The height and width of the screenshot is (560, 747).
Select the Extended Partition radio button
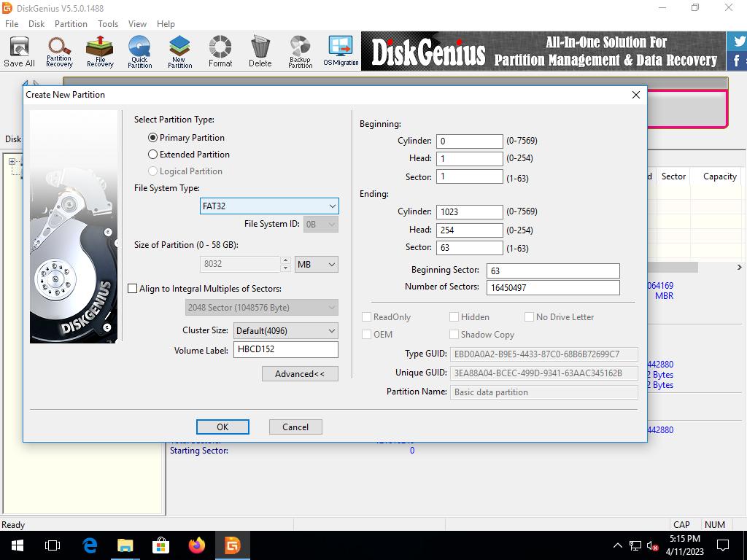[153, 155]
